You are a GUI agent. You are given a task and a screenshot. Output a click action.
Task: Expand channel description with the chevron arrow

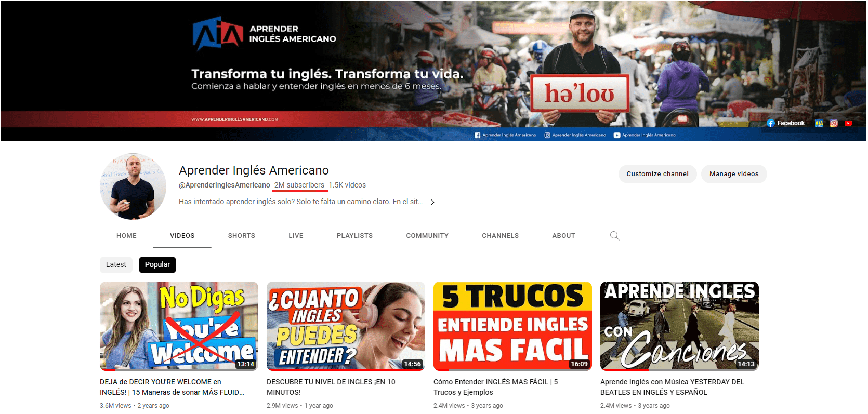pos(432,202)
